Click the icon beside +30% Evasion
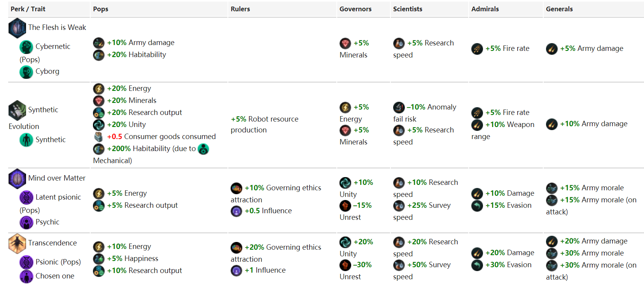The width and height of the screenshot is (644, 287). (x=477, y=265)
